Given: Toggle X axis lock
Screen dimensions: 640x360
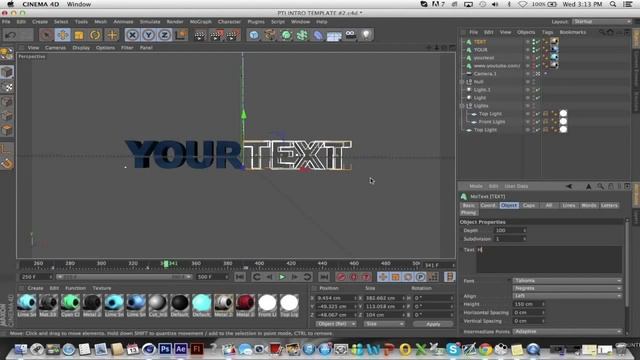Looking at the screenshot, I should point(132,35).
